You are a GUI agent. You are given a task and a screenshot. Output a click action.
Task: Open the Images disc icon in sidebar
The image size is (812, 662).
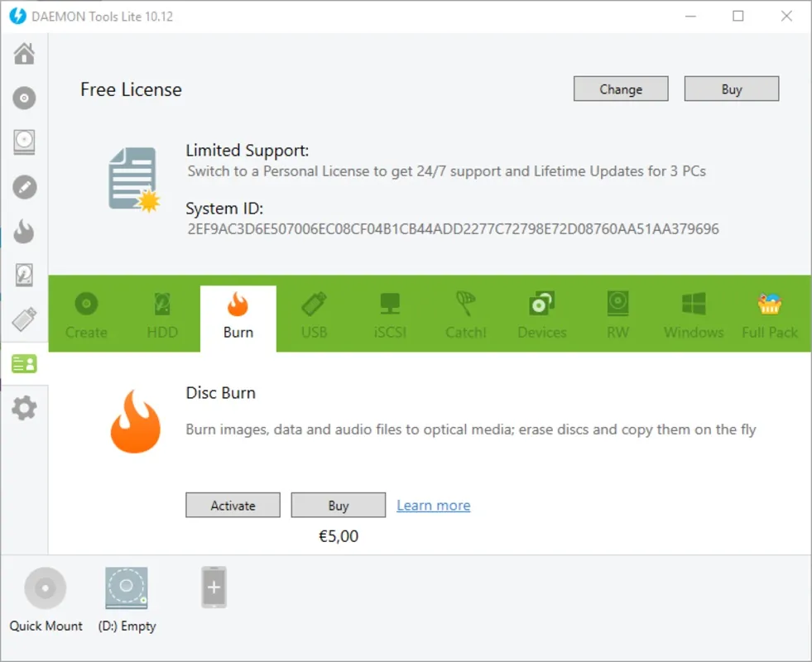tap(24, 98)
